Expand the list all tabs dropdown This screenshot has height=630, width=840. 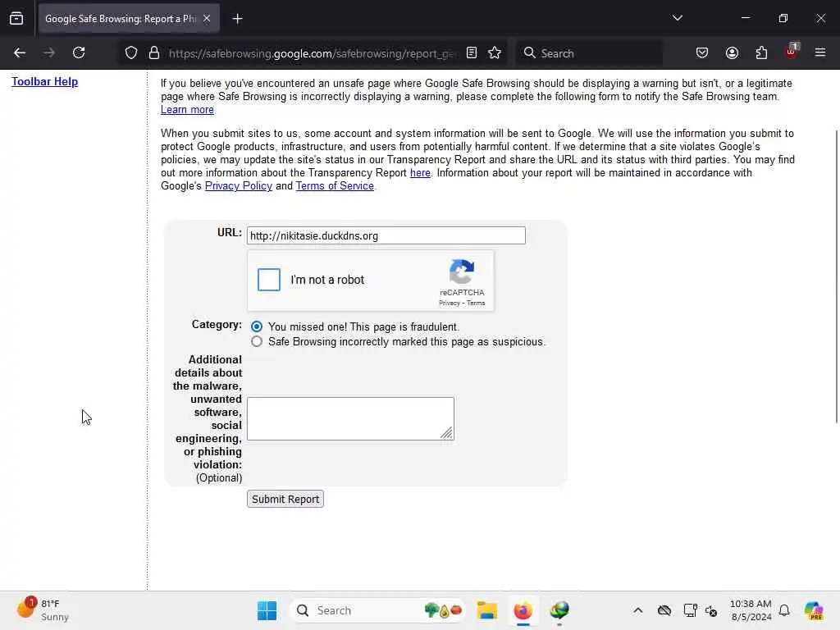point(677,18)
